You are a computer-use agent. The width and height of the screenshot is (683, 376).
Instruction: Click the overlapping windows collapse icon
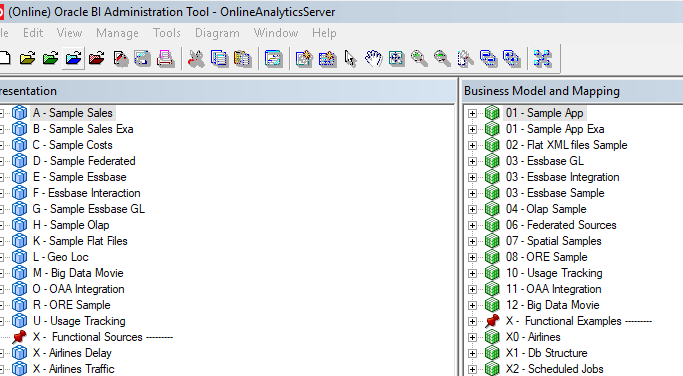(x=488, y=58)
